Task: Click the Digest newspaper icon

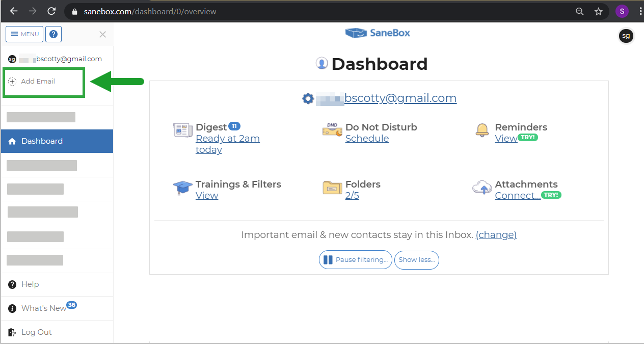Action: (x=182, y=130)
